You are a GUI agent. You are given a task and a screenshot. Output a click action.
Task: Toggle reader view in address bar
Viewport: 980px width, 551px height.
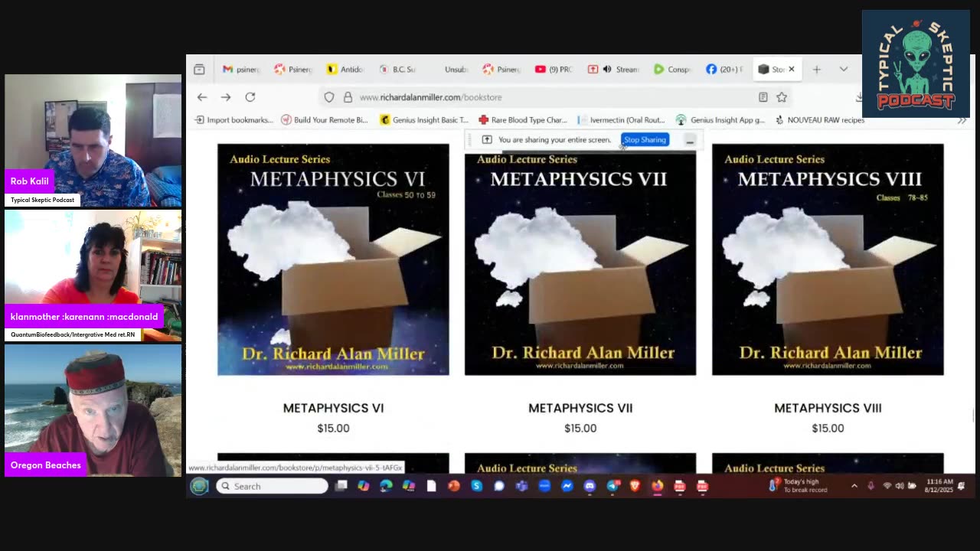763,97
